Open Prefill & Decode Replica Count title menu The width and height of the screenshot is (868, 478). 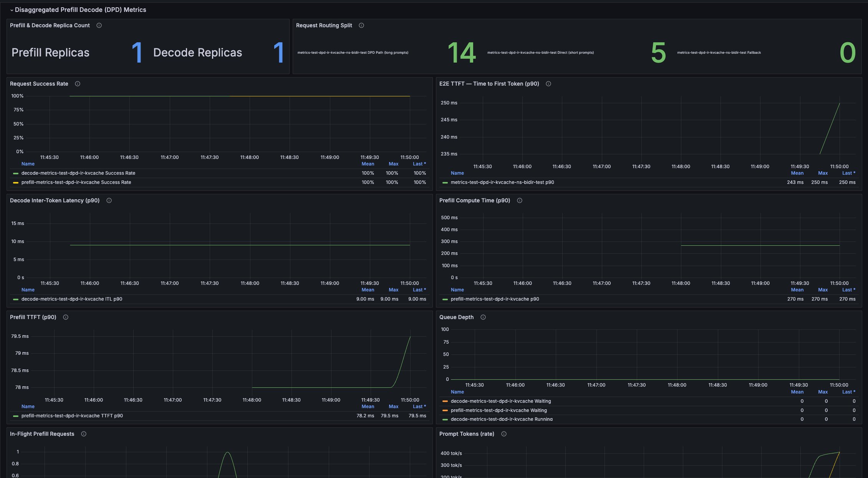click(50, 25)
